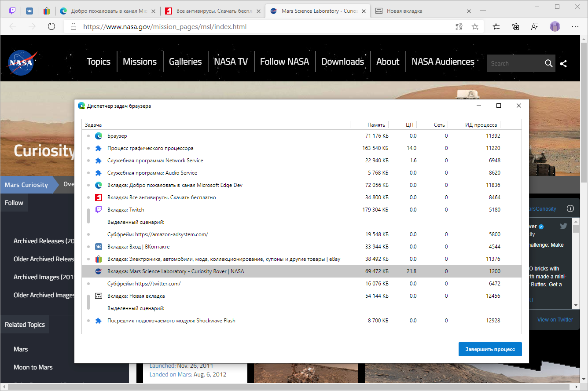Open the NASA Audiences menu
The image size is (588, 391).
443,62
